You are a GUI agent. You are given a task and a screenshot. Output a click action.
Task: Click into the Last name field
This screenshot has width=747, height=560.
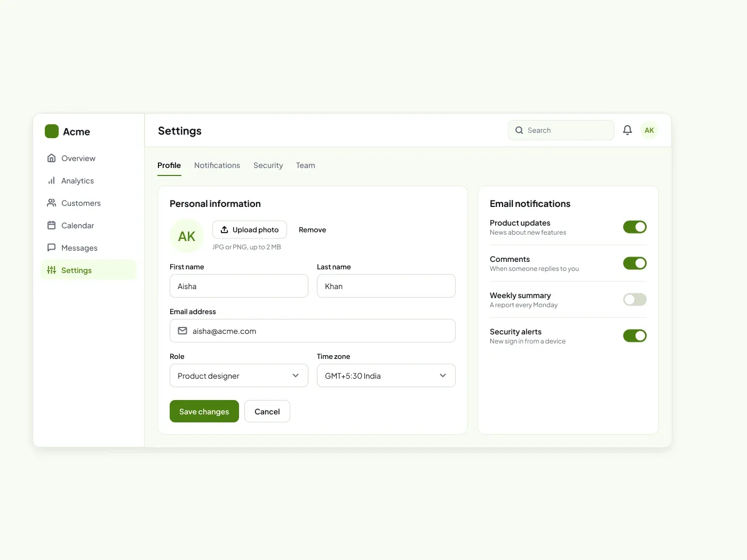pos(386,286)
